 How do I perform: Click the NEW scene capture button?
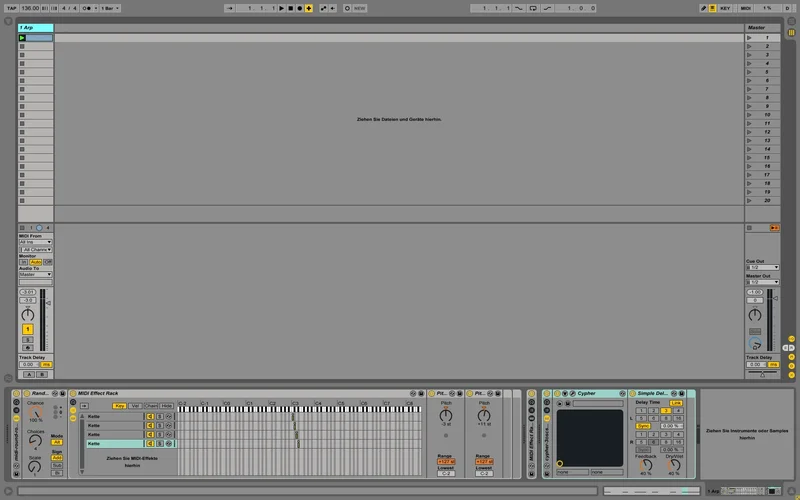point(360,8)
